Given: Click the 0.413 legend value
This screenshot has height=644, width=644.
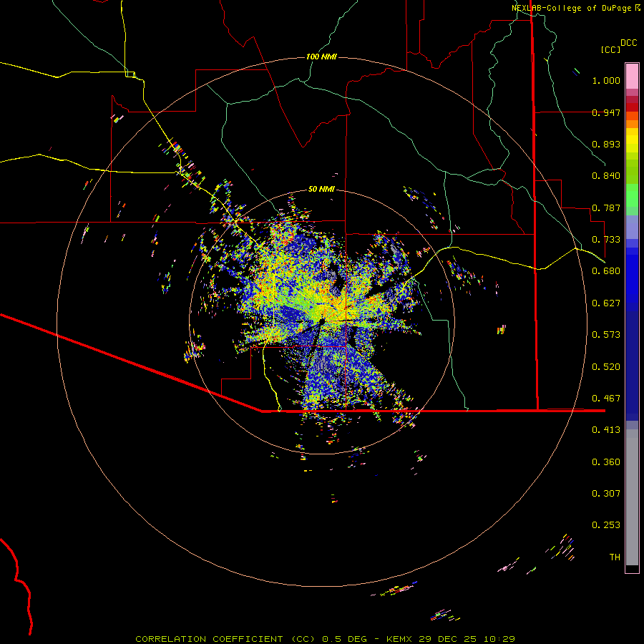Looking at the screenshot, I should pos(606,430).
